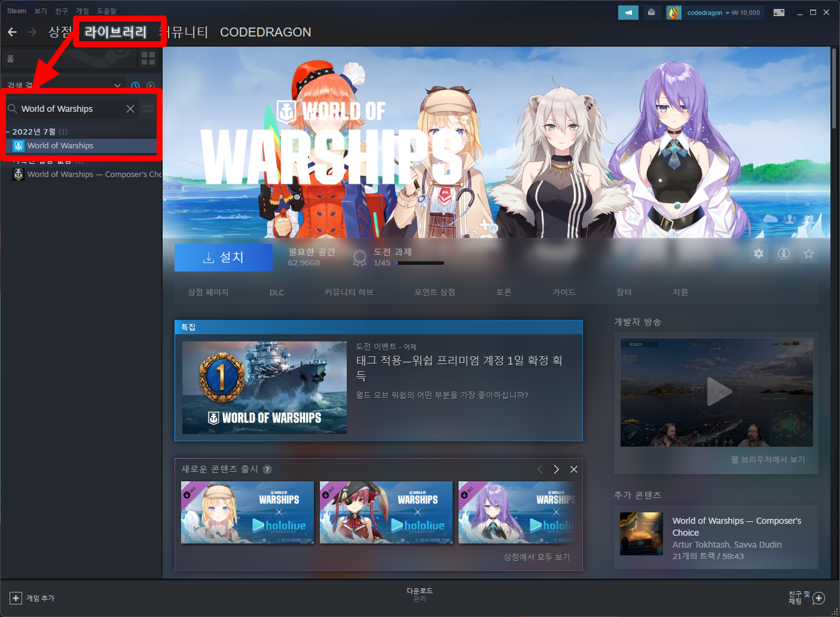
Task: Click the search magnifier icon
Action: tap(12, 108)
